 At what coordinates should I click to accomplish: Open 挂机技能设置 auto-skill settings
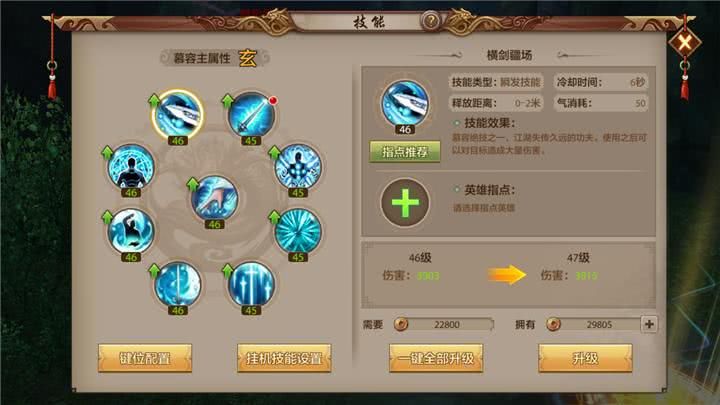284,358
